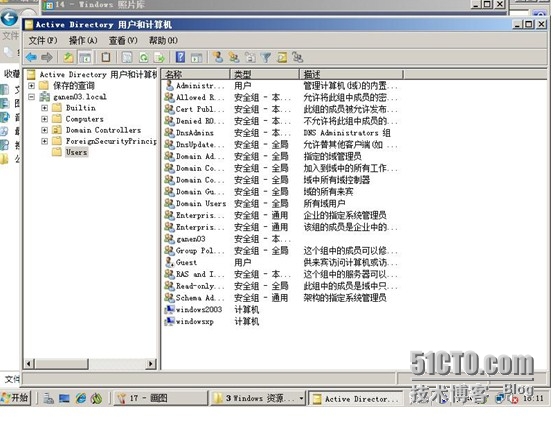Image resolution: width=553 pixels, height=422 pixels.
Task: Click the Guest user icon
Action: (170, 262)
